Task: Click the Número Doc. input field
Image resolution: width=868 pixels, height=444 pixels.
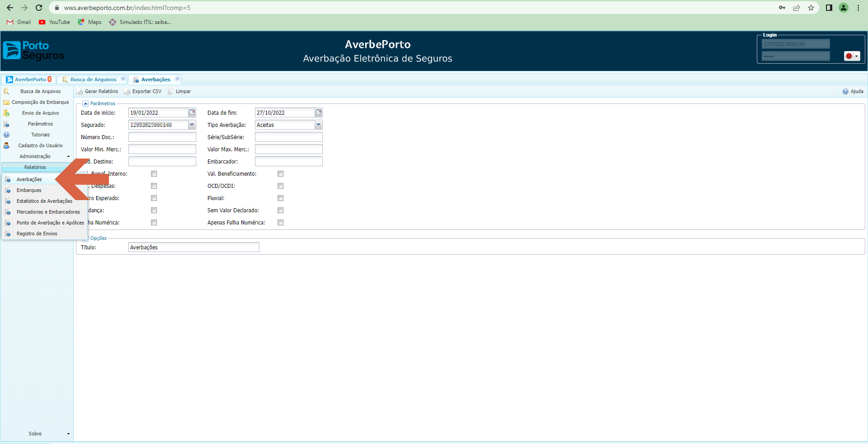Action: 162,137
